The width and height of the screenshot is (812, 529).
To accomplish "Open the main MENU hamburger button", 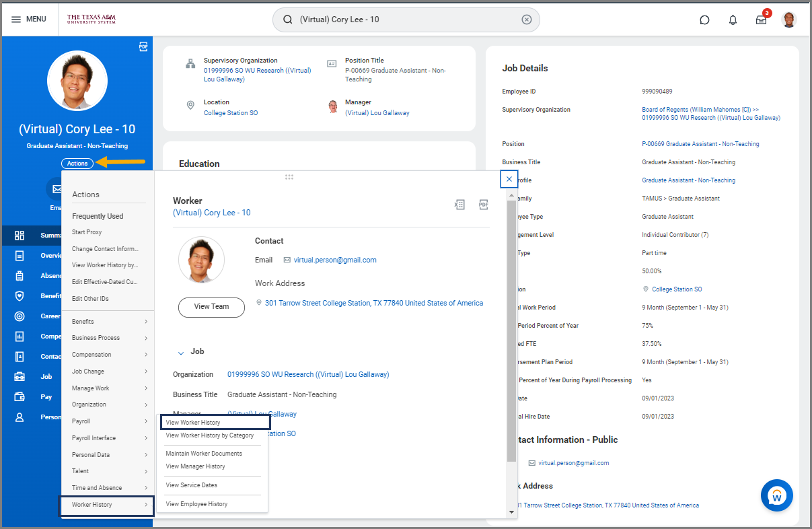I will (29, 19).
